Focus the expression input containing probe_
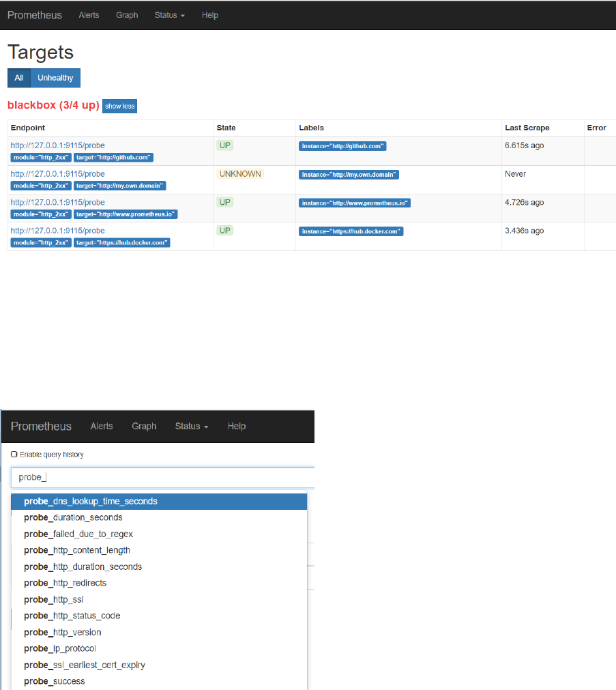 [163, 478]
